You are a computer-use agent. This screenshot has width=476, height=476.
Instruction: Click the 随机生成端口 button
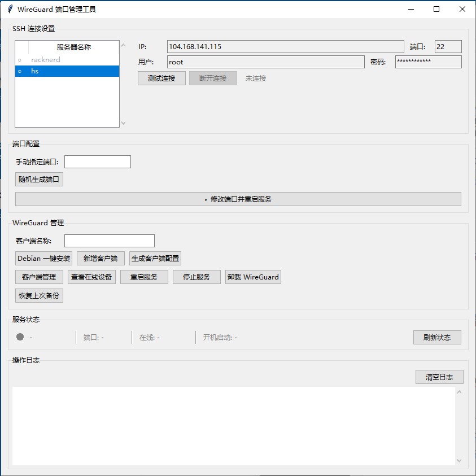39,180
